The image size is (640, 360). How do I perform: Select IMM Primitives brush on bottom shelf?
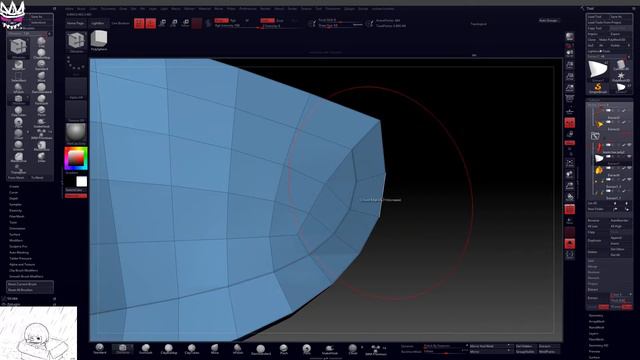376,349
